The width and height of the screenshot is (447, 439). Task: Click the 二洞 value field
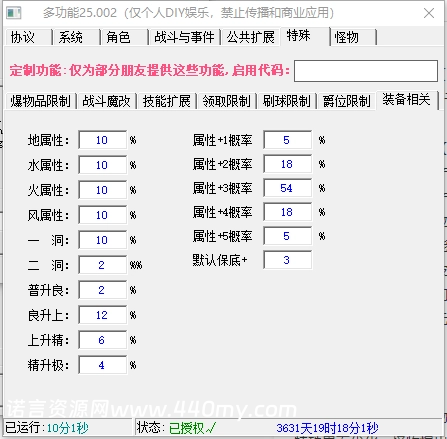pyautogui.click(x=102, y=265)
